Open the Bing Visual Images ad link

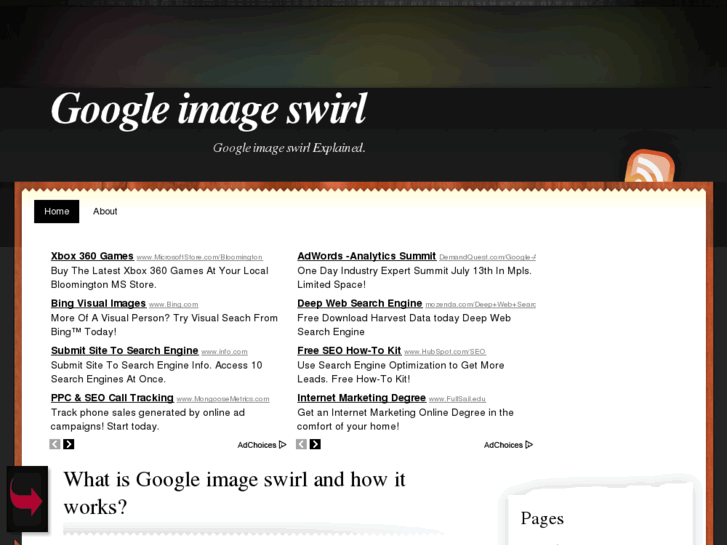pyautogui.click(x=98, y=303)
